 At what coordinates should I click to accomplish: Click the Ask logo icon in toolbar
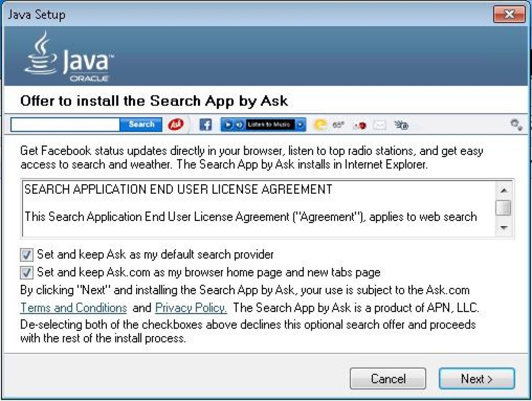176,125
